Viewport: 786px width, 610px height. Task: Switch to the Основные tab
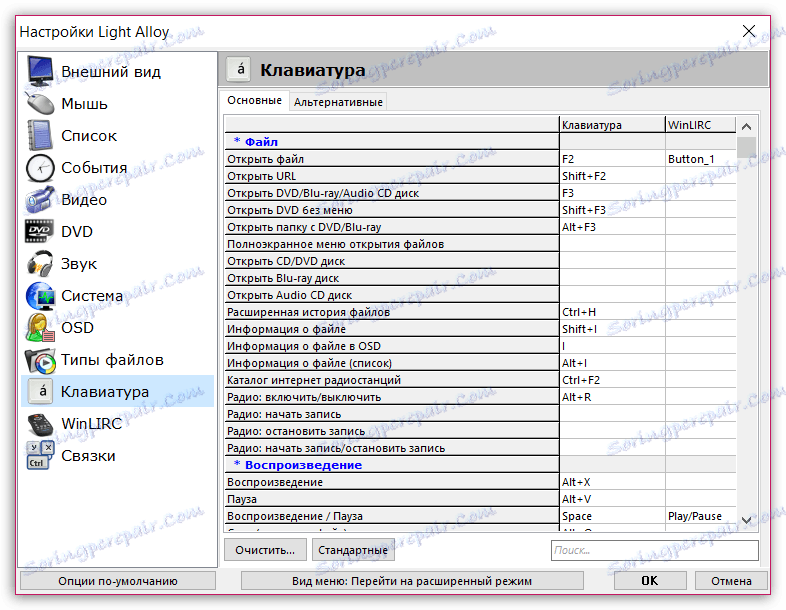tap(254, 101)
